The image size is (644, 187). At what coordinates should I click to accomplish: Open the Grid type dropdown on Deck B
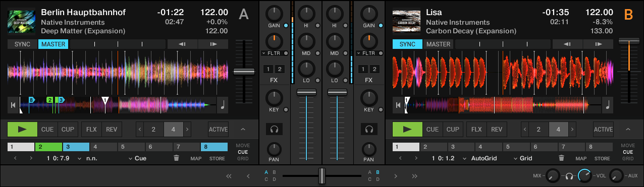click(523, 158)
